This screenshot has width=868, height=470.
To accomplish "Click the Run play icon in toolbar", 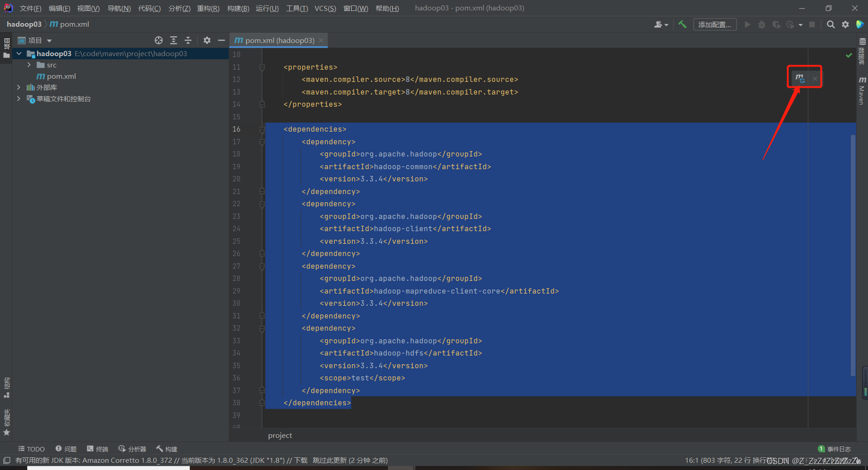I will point(747,24).
